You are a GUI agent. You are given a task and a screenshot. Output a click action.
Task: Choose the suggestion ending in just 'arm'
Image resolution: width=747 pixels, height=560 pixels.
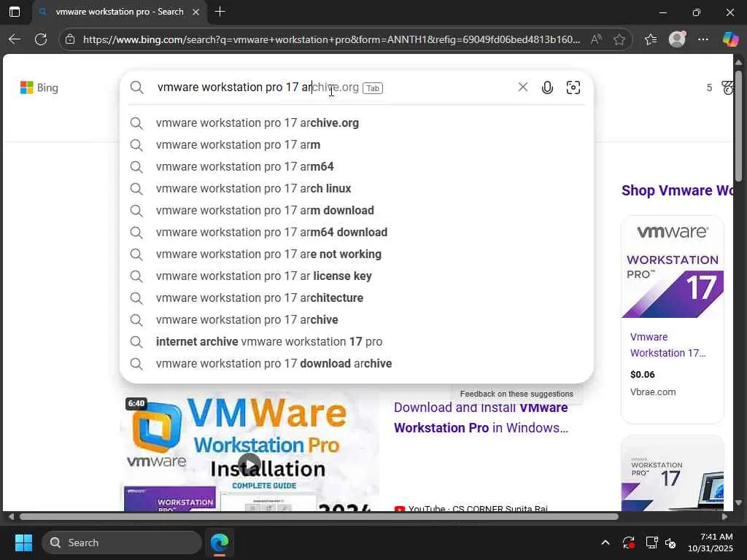(356, 145)
